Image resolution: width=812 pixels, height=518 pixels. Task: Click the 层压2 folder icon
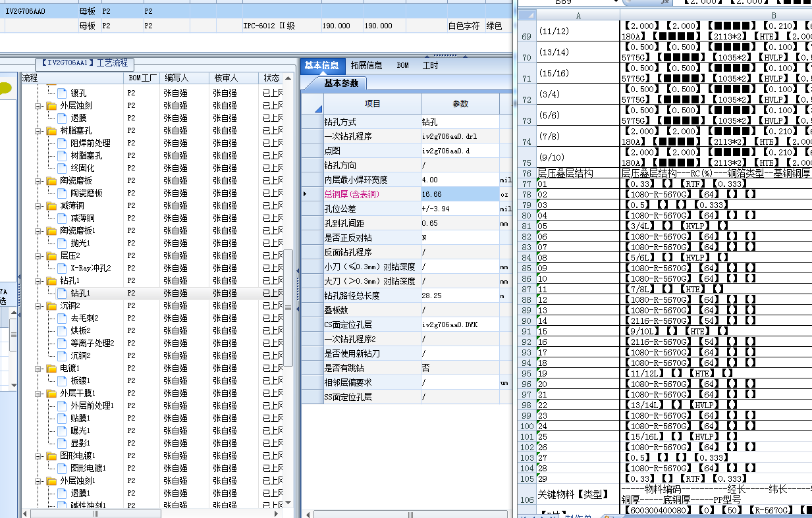(x=51, y=255)
